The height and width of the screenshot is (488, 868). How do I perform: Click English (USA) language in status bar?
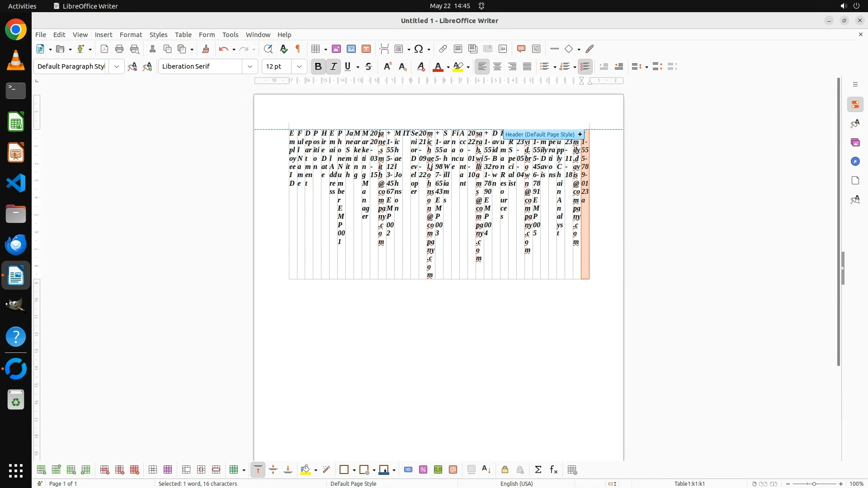516,483
